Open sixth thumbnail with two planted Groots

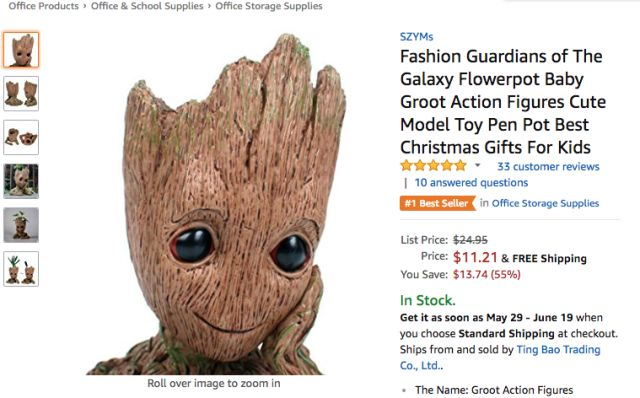[21, 269]
